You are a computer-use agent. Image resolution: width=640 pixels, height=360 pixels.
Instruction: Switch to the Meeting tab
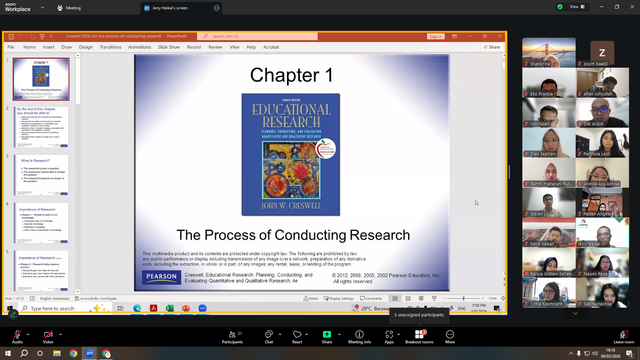click(69, 8)
